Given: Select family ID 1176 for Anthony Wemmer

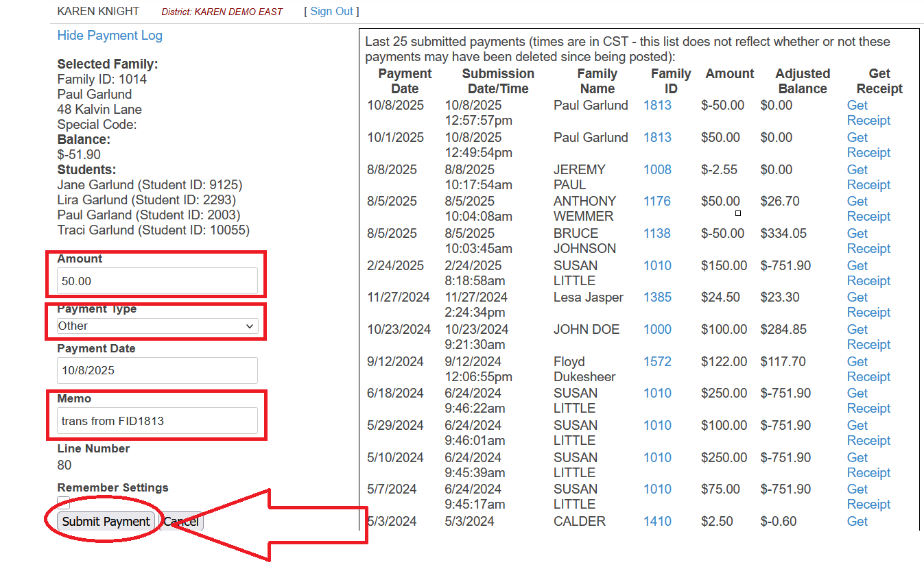Looking at the screenshot, I should pos(657,202).
